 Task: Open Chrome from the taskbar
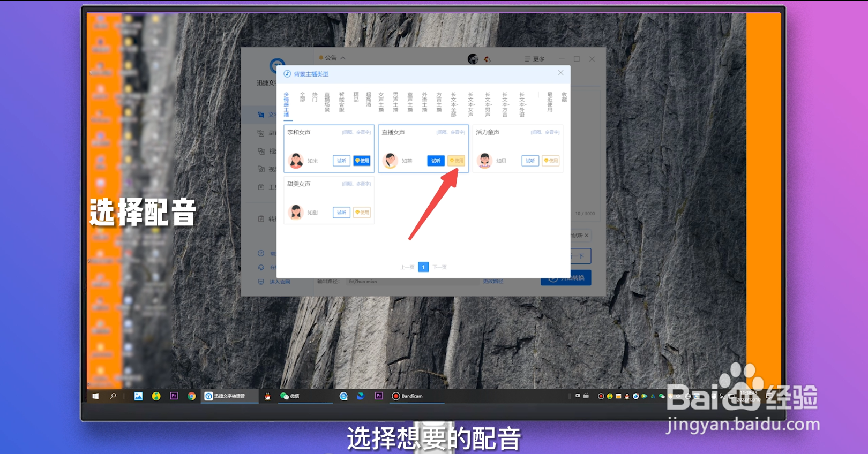[x=191, y=396]
